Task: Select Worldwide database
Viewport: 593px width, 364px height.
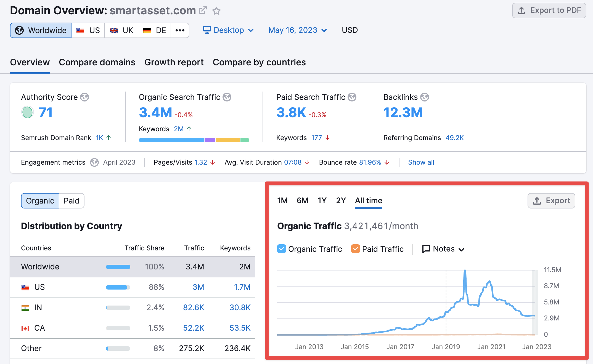Action: [x=41, y=30]
